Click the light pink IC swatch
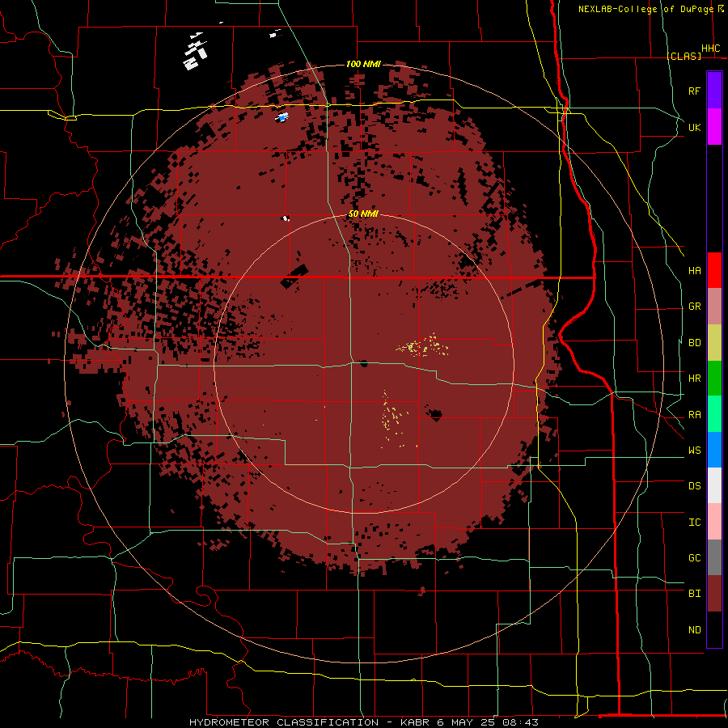 (714, 522)
